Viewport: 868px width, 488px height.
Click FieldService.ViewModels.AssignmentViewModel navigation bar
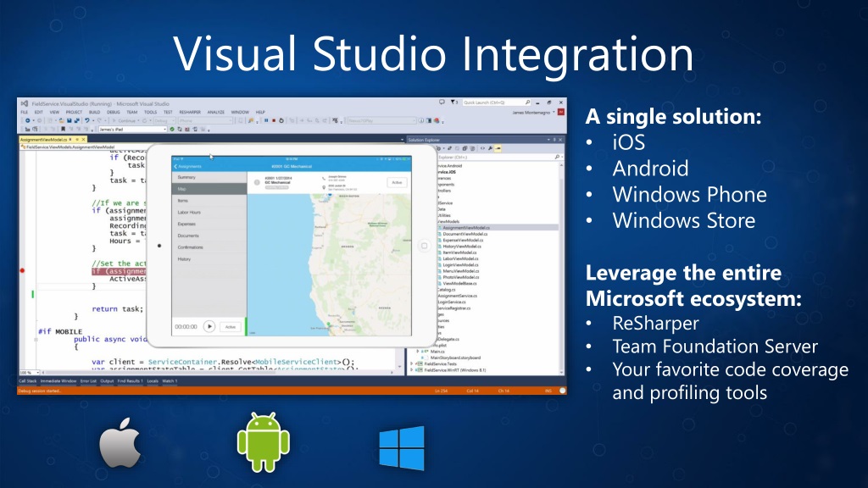point(69,147)
